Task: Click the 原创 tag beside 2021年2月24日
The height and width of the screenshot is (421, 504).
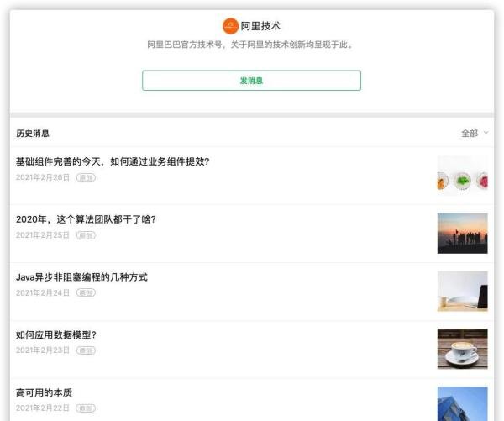Action: pos(86,292)
